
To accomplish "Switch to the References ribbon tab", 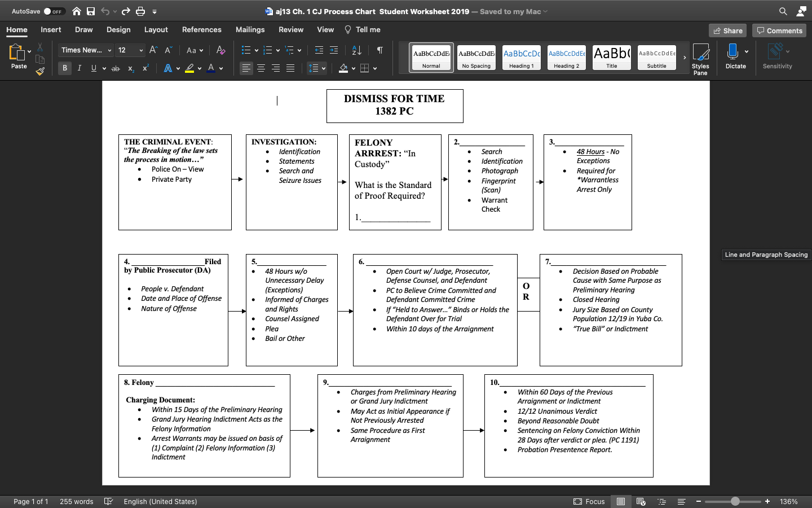I will pos(201,30).
